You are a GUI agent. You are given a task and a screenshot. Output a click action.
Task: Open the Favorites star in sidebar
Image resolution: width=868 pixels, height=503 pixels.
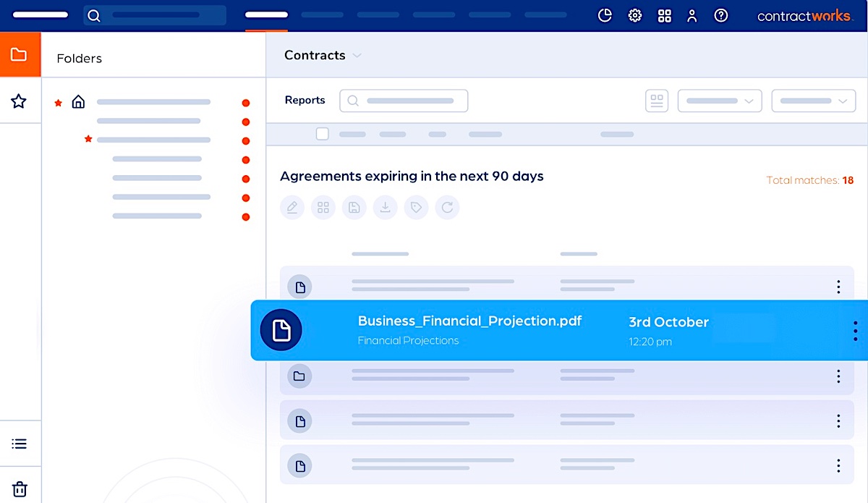tap(20, 101)
